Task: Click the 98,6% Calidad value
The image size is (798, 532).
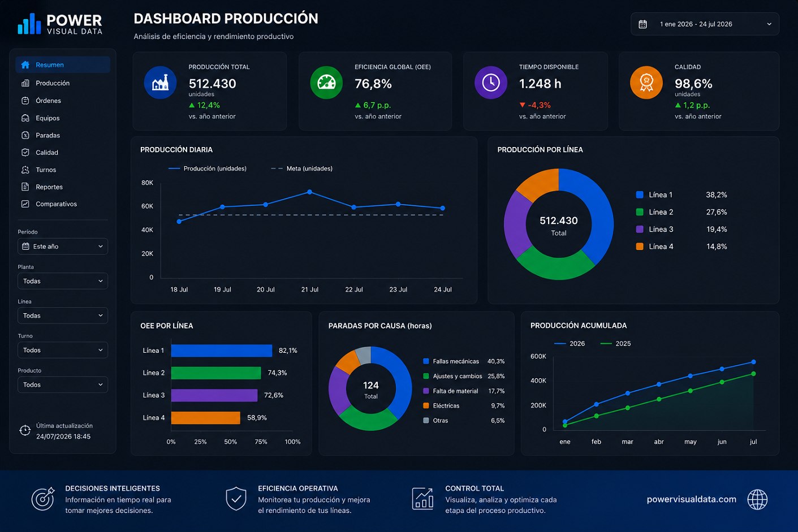Action: (693, 84)
